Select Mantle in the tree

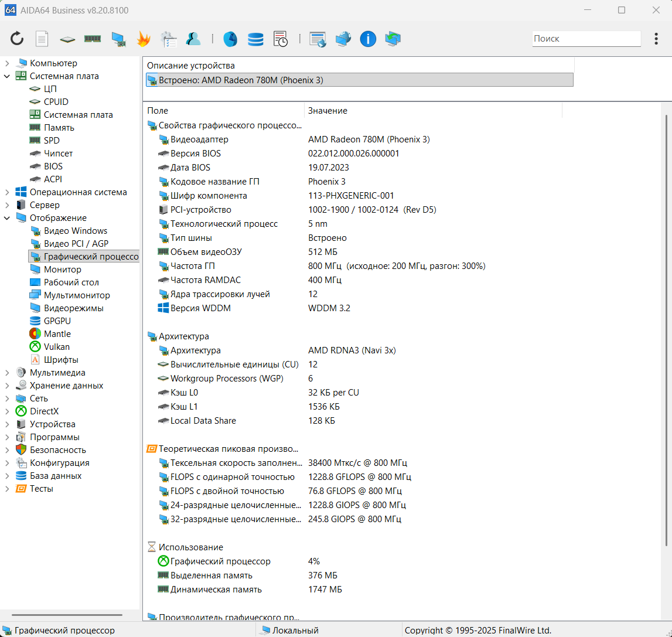tap(57, 333)
